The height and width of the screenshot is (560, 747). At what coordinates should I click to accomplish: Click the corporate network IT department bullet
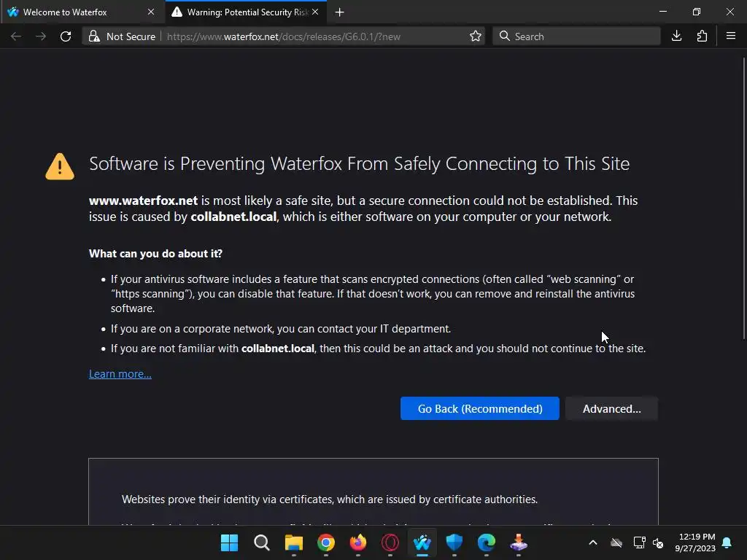pyautogui.click(x=281, y=329)
